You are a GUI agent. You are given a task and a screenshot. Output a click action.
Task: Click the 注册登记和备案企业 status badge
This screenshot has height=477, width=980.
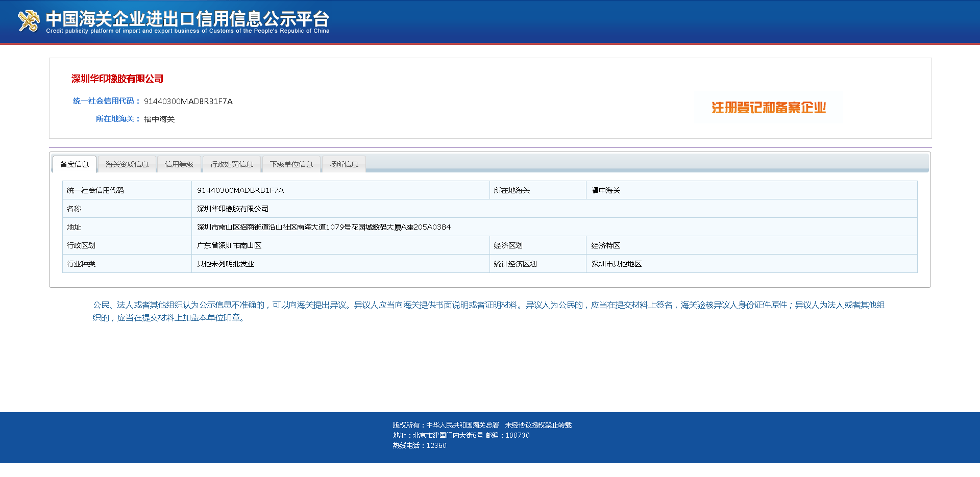[x=769, y=108]
